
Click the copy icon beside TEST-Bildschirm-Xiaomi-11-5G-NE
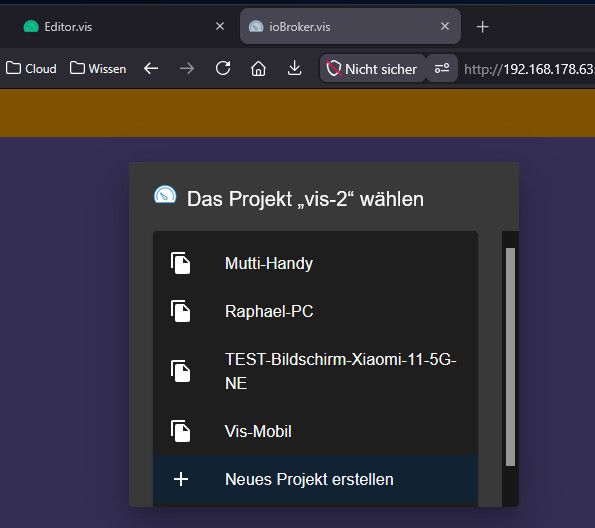click(x=181, y=371)
